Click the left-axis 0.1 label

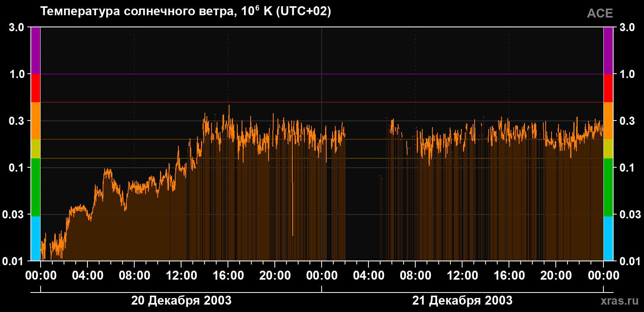click(16, 168)
